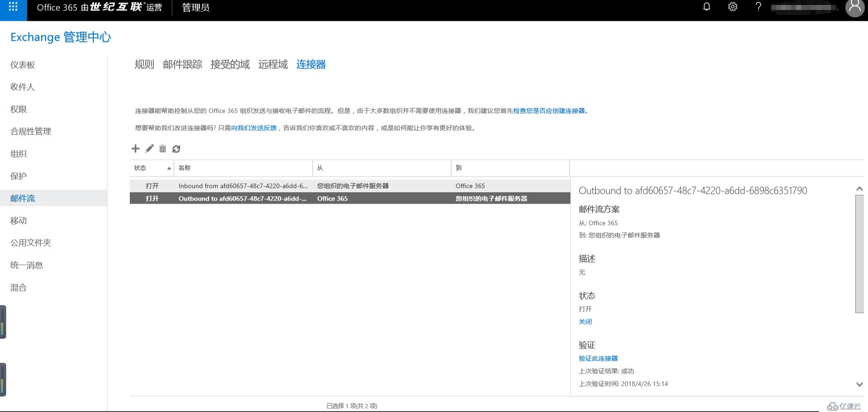Select the Inbound from afd60657 connector row

[350, 186]
